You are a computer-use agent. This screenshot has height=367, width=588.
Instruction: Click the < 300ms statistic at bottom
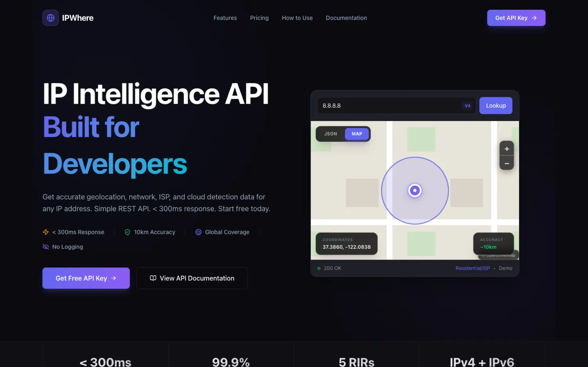[x=105, y=362]
